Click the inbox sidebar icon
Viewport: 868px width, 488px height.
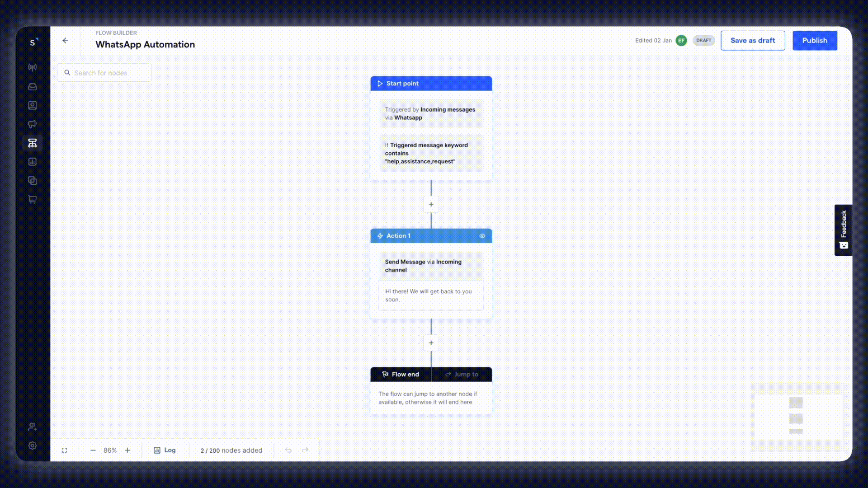coord(32,86)
